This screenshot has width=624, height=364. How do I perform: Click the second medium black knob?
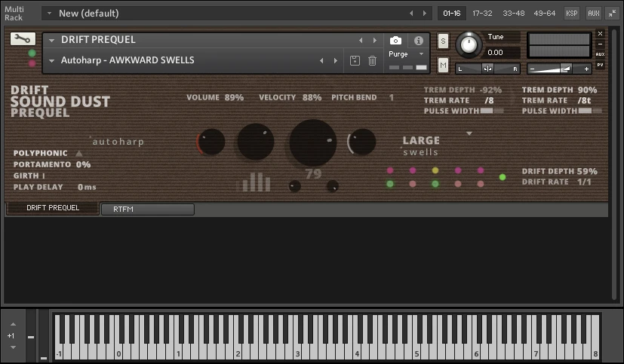click(x=256, y=142)
